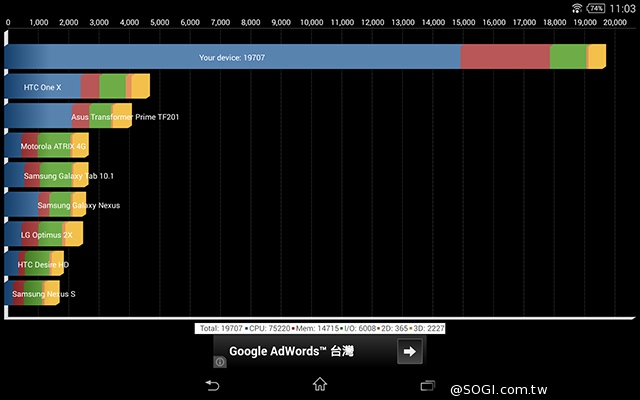This screenshot has width=640, height=400.
Task: Click the arrow button on the ad banner
Action: [409, 351]
